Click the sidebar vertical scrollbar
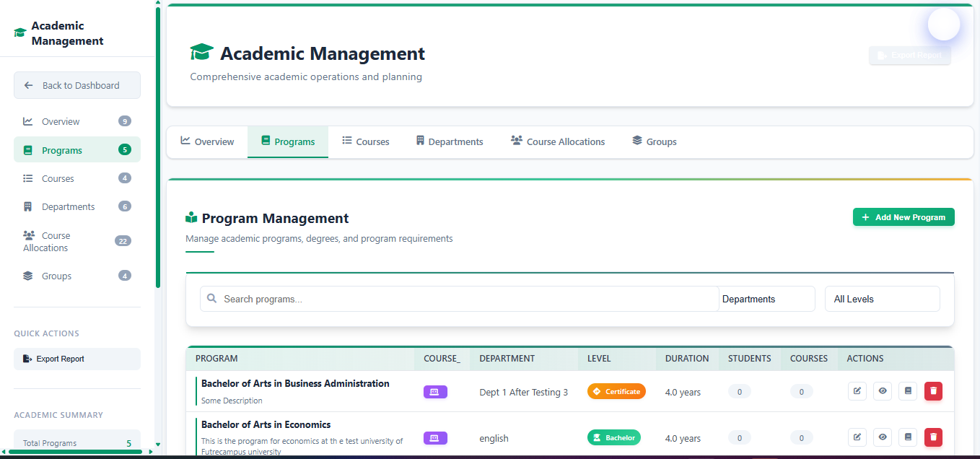Viewport: 980px width, 459px height. pos(158,144)
